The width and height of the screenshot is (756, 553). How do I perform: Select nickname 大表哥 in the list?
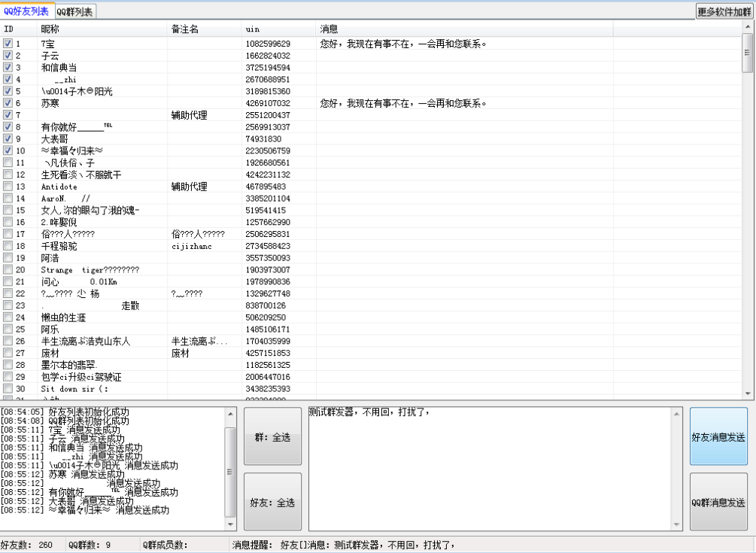[x=54, y=139]
